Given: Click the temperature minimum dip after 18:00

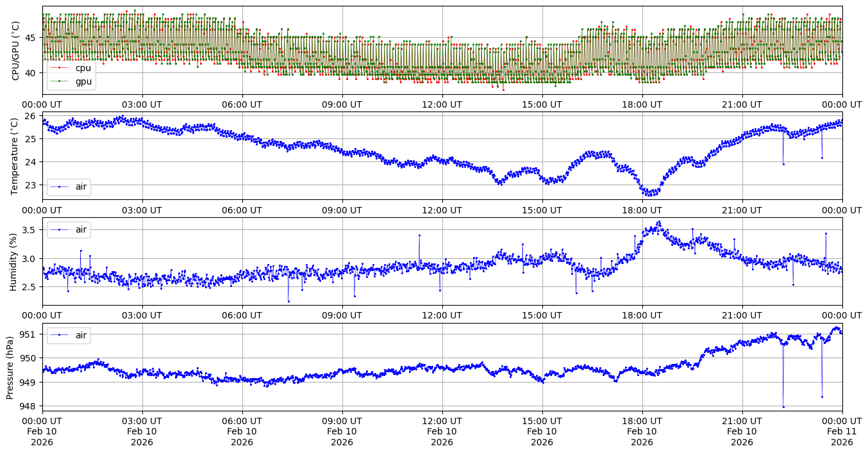Looking at the screenshot, I should click(649, 194).
